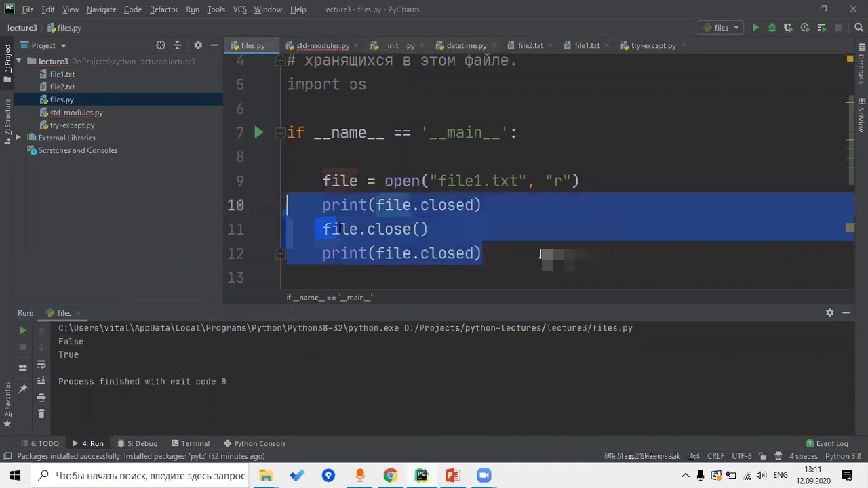Click the Concurrency diagram run icon
Viewport: 868px width, 488px height.
pos(822,28)
